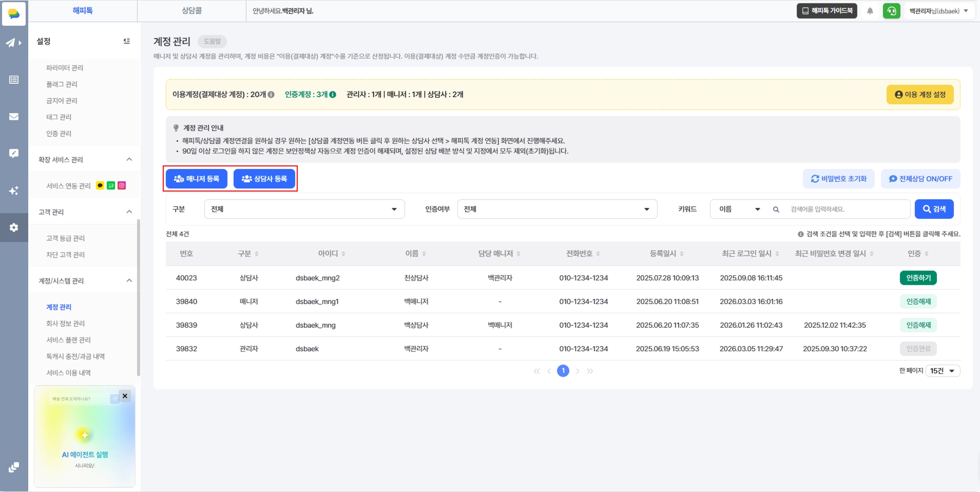
Task: Open the 인증여부 filter dropdown
Action: tap(557, 209)
